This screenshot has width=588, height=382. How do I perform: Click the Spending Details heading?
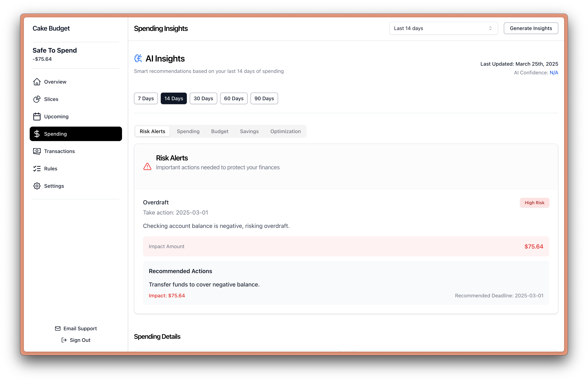click(157, 337)
